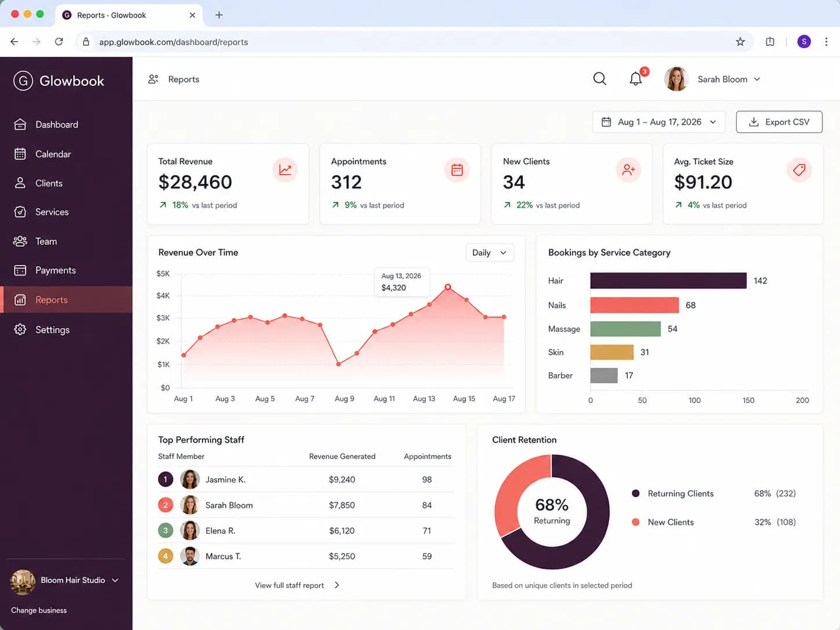Open a new browser tab
Viewport: 840px width, 630px height.
coord(219,15)
